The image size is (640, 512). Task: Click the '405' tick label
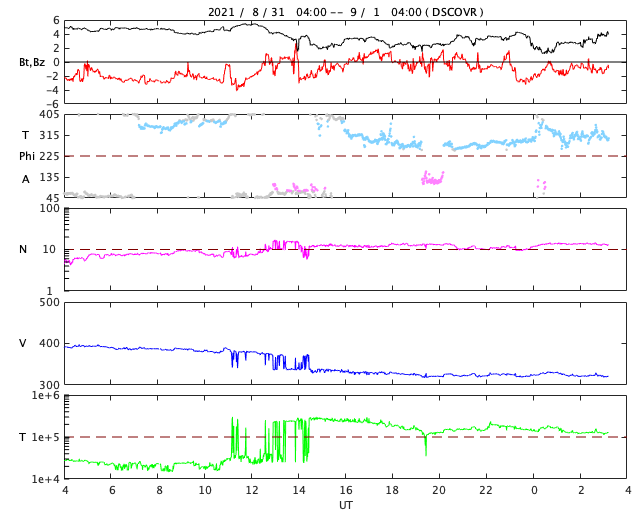coord(49,115)
